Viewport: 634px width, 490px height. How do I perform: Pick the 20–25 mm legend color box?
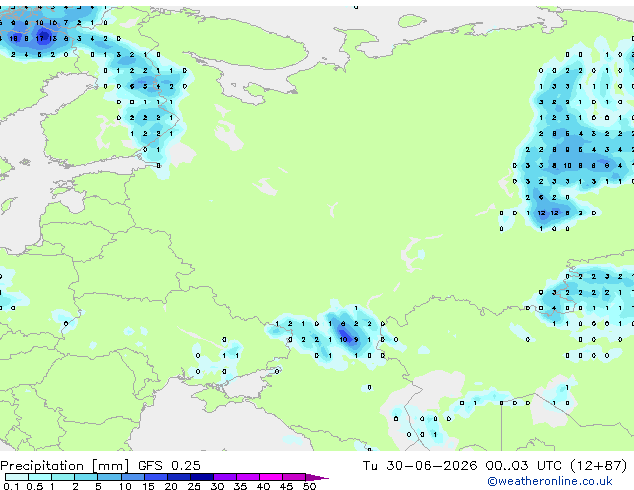point(179,477)
